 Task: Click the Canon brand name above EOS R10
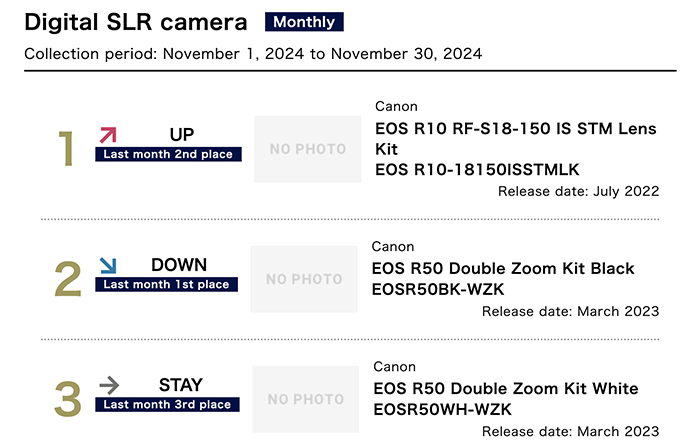pyautogui.click(x=396, y=106)
